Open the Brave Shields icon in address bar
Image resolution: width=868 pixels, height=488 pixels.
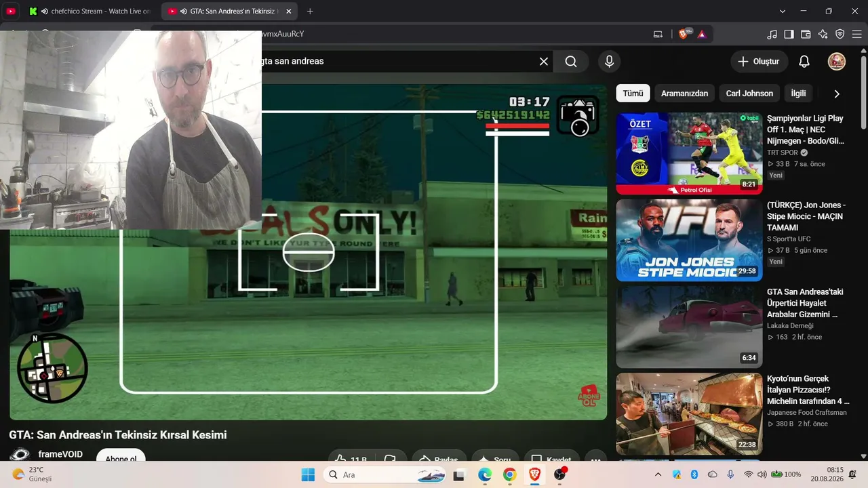[x=684, y=34]
